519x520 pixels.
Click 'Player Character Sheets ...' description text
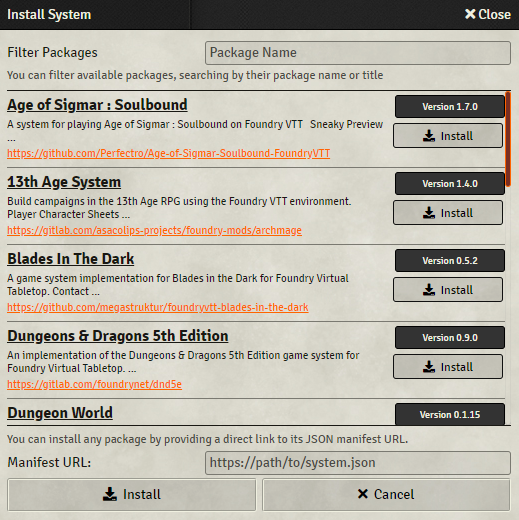coord(69,214)
